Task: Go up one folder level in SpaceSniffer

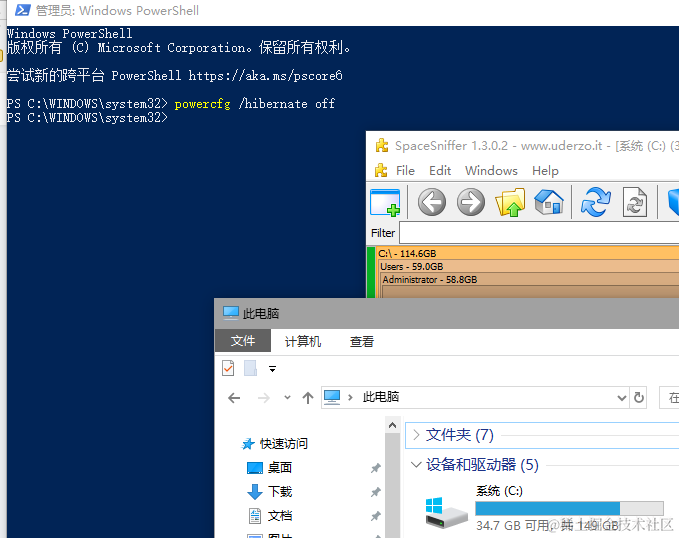Action: pos(510,203)
